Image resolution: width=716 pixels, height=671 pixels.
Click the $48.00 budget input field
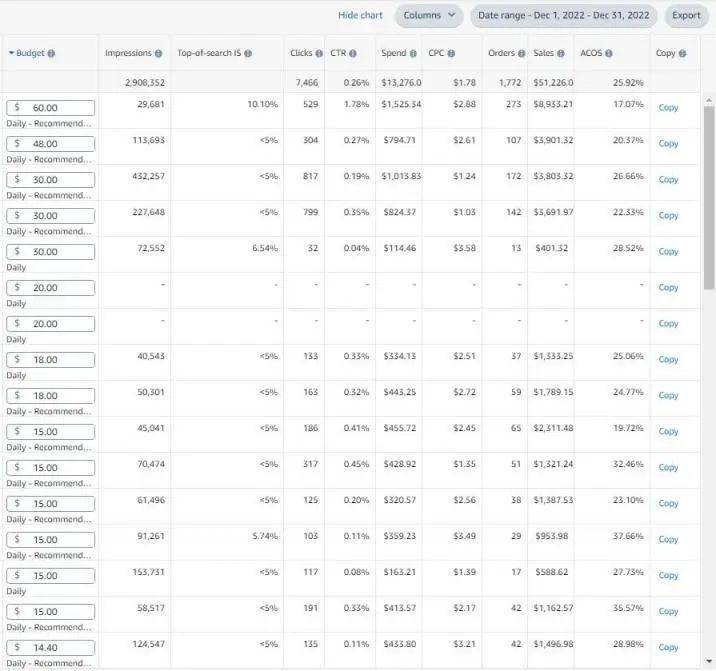tap(51, 144)
